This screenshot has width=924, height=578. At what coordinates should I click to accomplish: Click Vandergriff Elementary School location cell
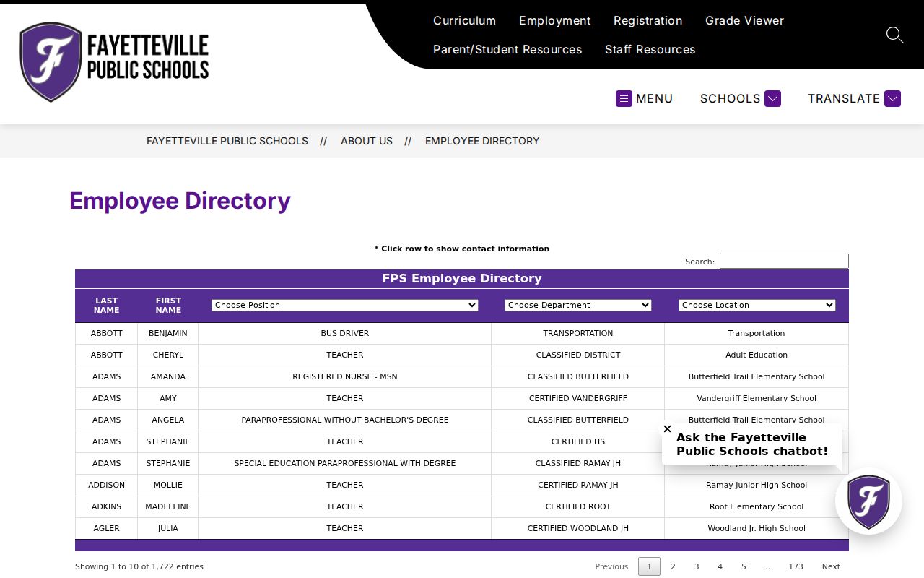click(x=757, y=398)
